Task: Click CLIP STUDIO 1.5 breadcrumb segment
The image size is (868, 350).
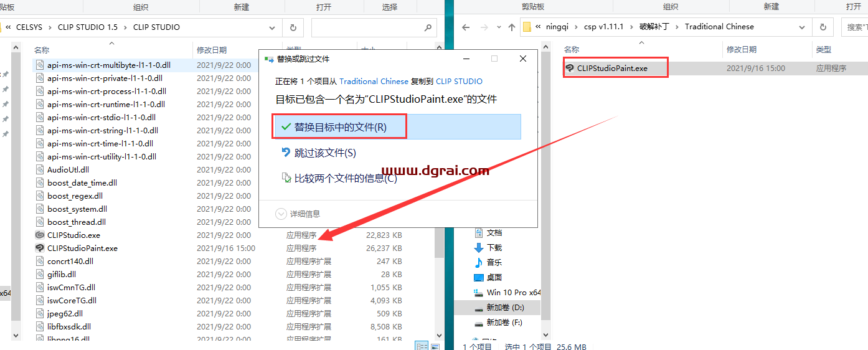Action: (x=88, y=27)
